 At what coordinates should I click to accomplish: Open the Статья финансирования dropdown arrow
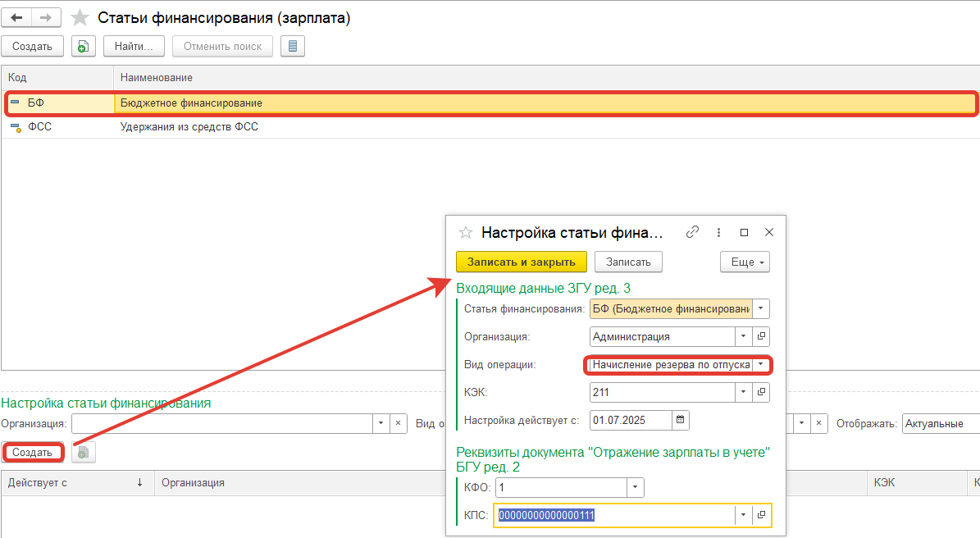(761, 308)
